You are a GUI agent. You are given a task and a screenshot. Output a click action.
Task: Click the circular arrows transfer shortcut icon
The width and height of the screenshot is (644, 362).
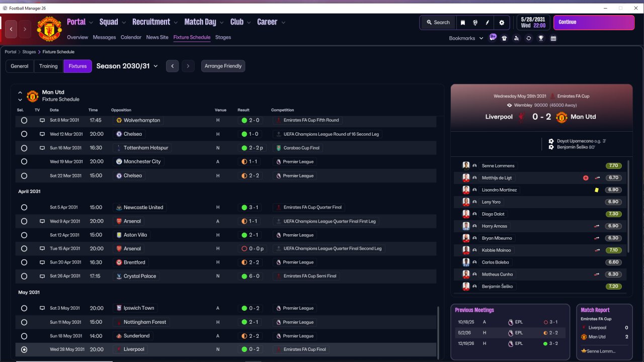[x=529, y=38]
